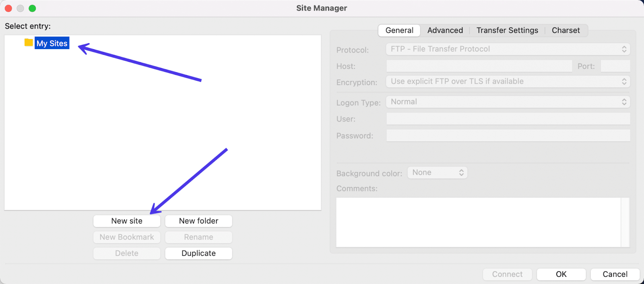Switch to the Transfer Settings tab
This screenshot has height=284, width=644.
tap(507, 30)
